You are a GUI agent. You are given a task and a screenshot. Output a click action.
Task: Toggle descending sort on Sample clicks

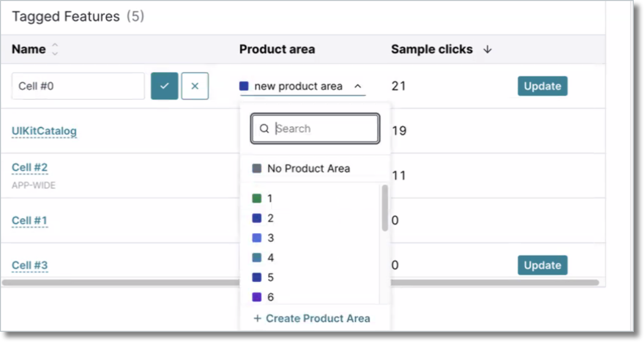(x=488, y=50)
